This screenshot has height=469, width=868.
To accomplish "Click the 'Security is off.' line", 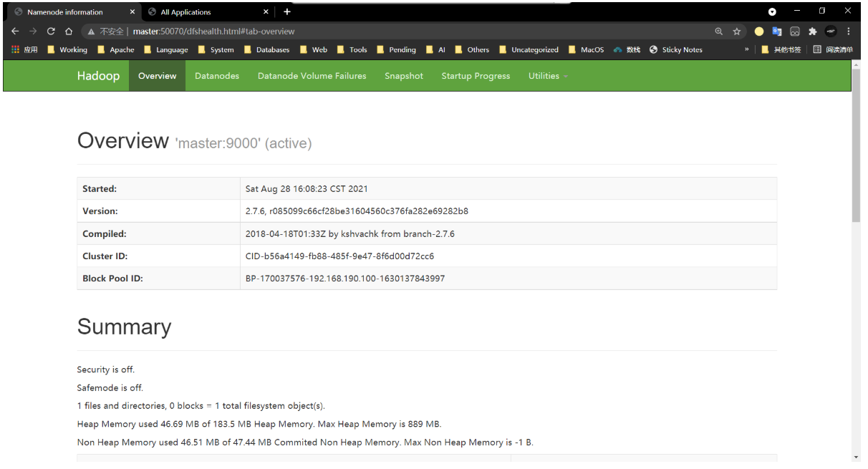I will (x=106, y=369).
